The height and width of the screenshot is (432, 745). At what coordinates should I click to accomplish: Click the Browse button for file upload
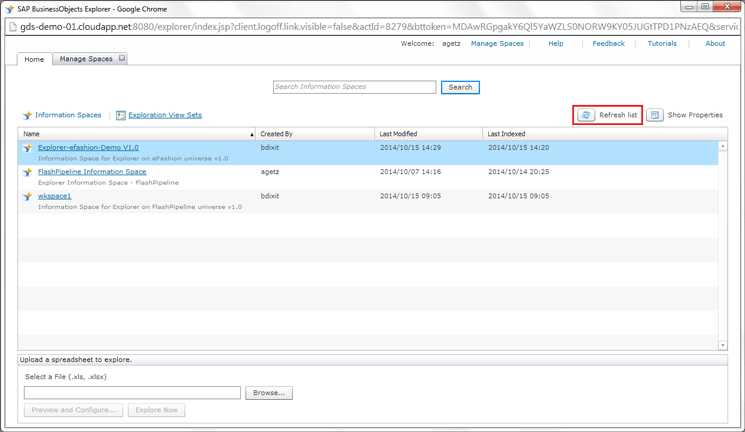pos(269,393)
